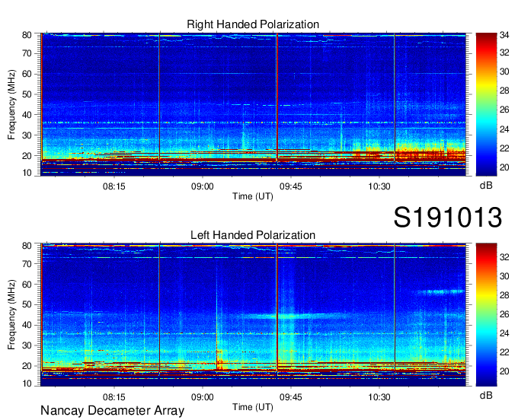The image size is (518, 420).
Task: Click the 08:15 tick label of upper plot
Action: point(114,186)
